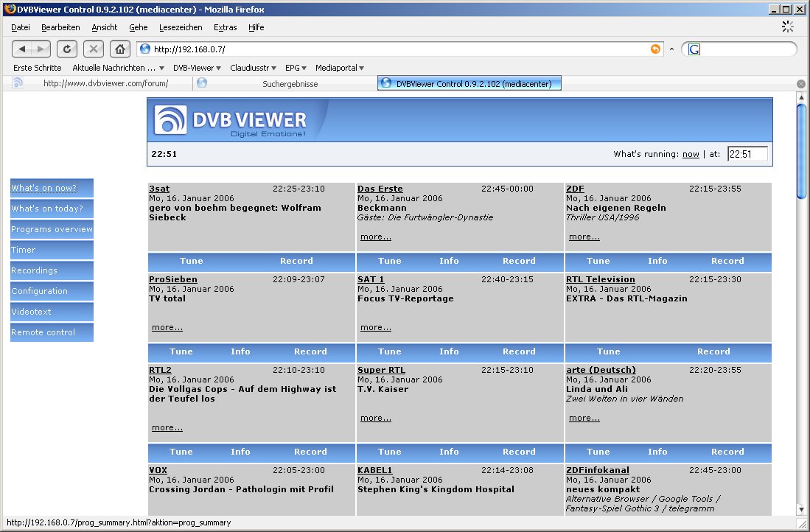
Task: Open the Gehe menu
Action: (139, 27)
